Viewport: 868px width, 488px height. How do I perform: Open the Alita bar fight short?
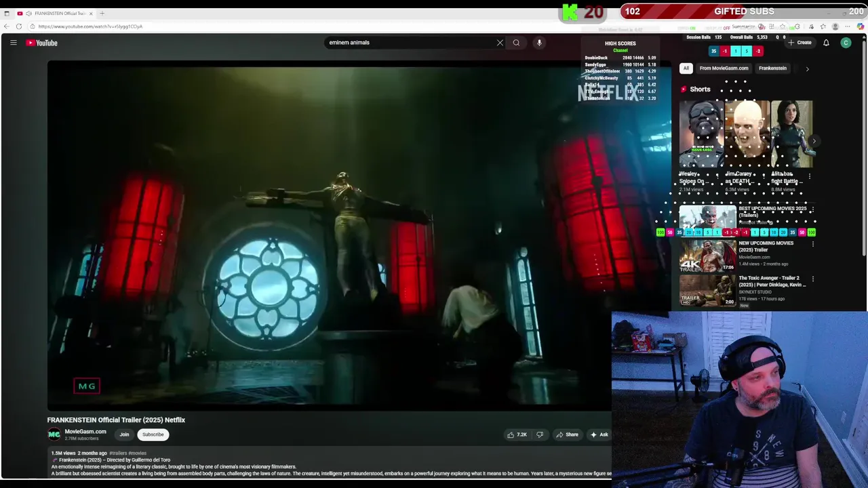[x=792, y=134]
